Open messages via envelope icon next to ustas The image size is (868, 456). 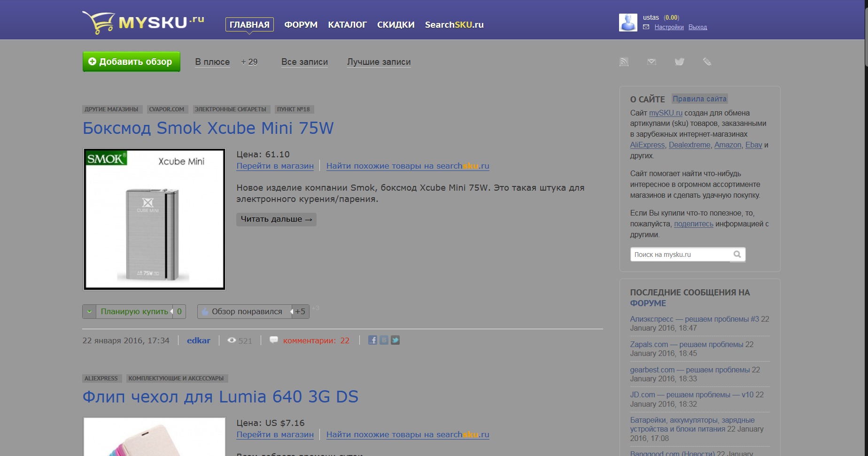pos(646,27)
